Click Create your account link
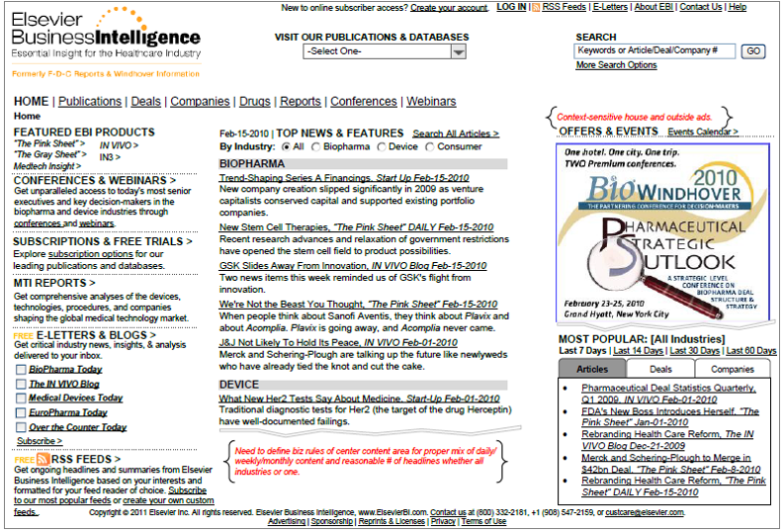The width and height of the screenshot is (784, 532). [449, 8]
